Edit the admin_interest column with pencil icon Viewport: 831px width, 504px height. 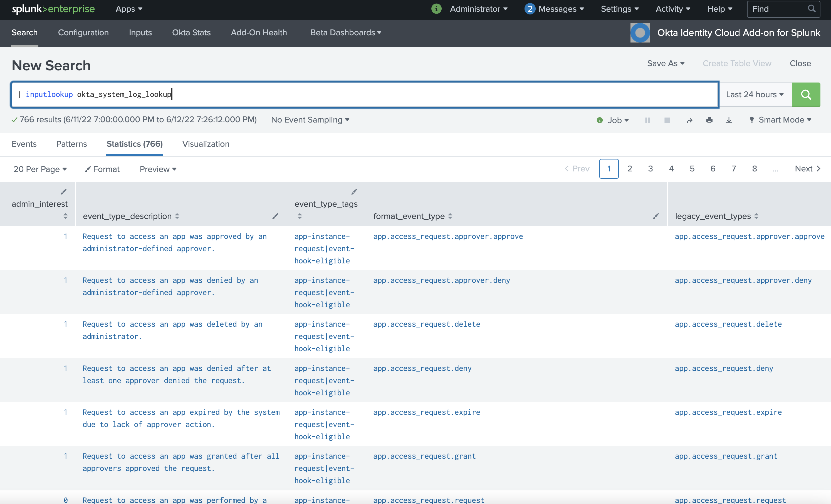point(63,192)
